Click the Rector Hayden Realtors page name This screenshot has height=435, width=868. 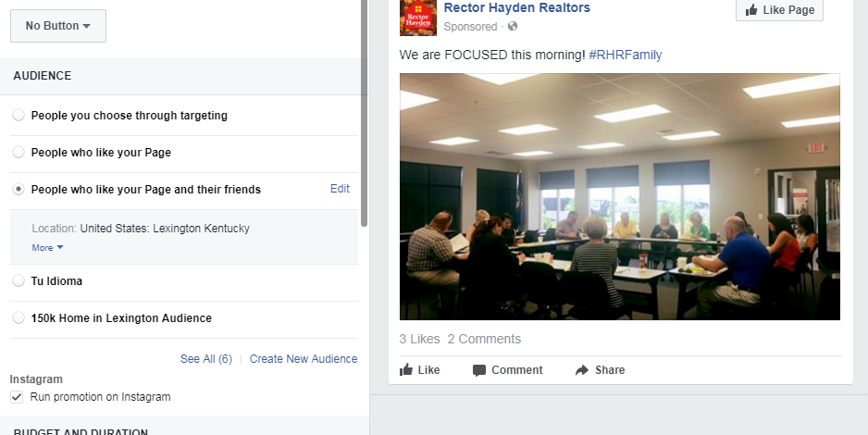pos(517,7)
